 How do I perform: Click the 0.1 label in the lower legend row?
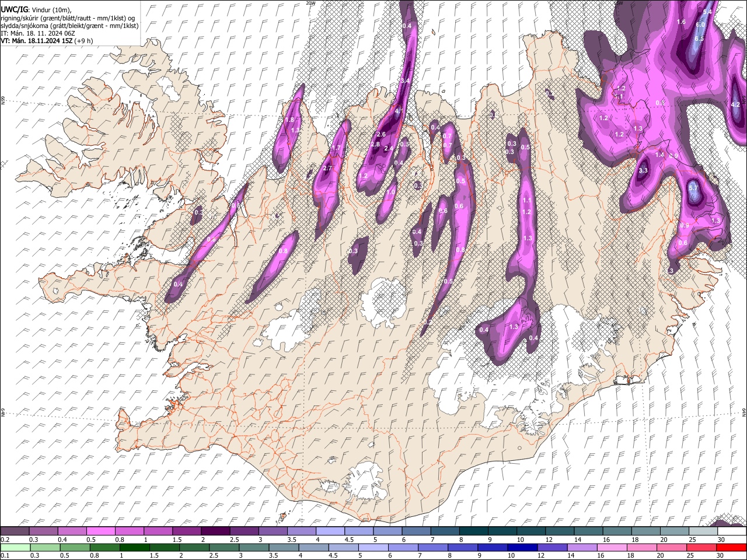[x=5, y=555]
